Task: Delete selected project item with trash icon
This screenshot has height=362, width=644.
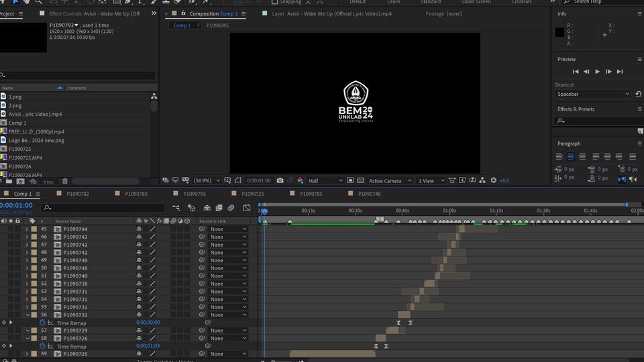Action: coord(65,181)
